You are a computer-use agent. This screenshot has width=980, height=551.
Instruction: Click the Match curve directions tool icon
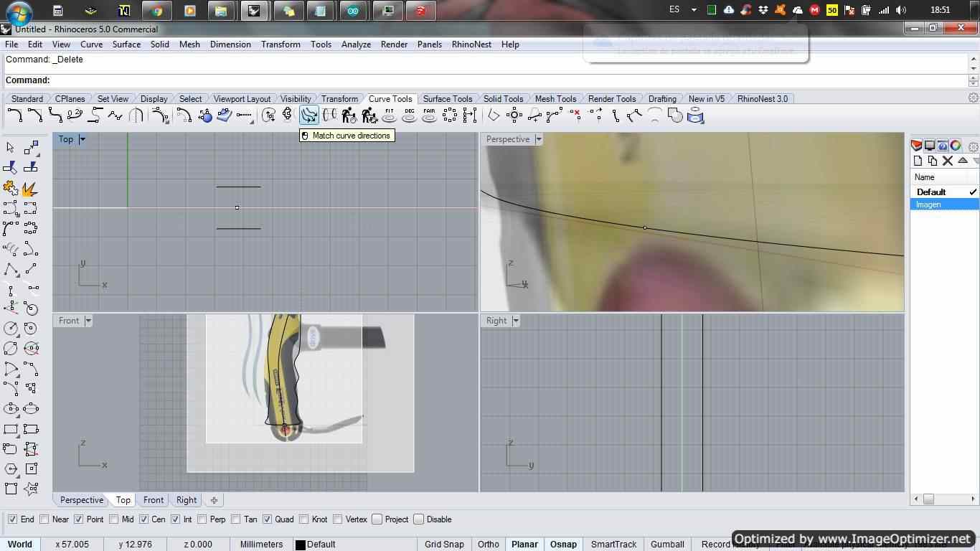pos(308,115)
